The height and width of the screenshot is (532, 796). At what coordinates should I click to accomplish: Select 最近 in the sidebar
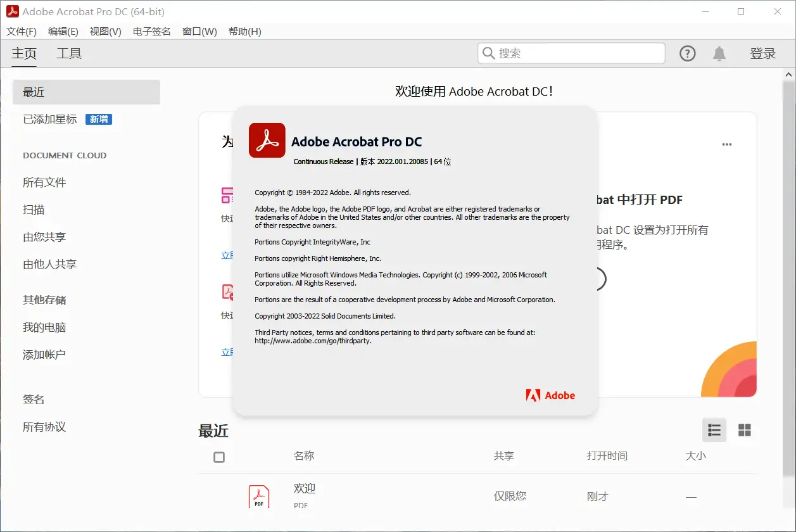pos(33,92)
